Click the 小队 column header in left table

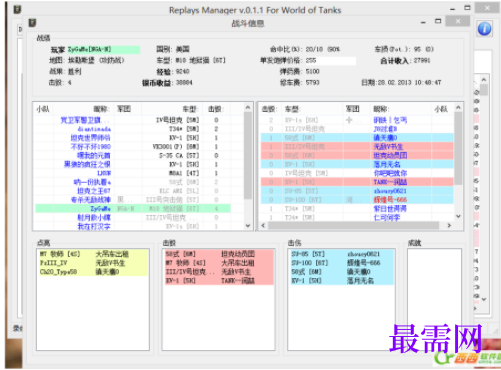coord(43,109)
